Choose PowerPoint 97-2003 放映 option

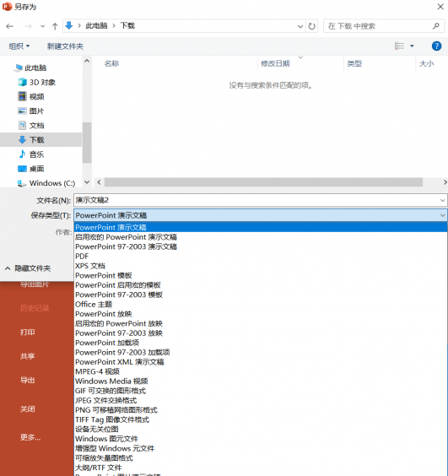click(x=261, y=333)
